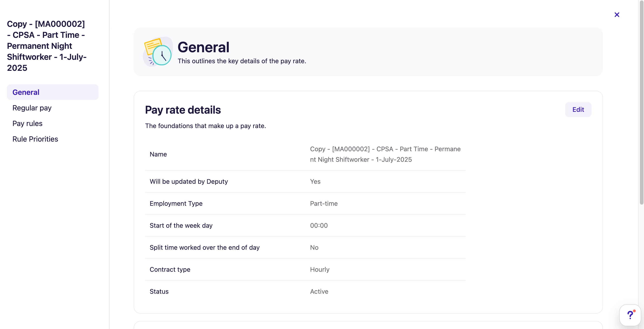The width and height of the screenshot is (644, 329).
Task: Open the help widget with notification dot
Action: 630,315
